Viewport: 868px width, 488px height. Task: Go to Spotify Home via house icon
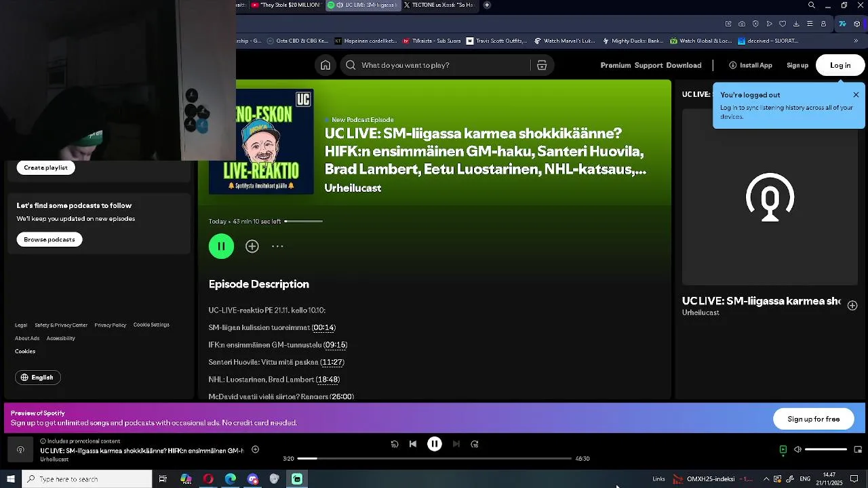[325, 65]
